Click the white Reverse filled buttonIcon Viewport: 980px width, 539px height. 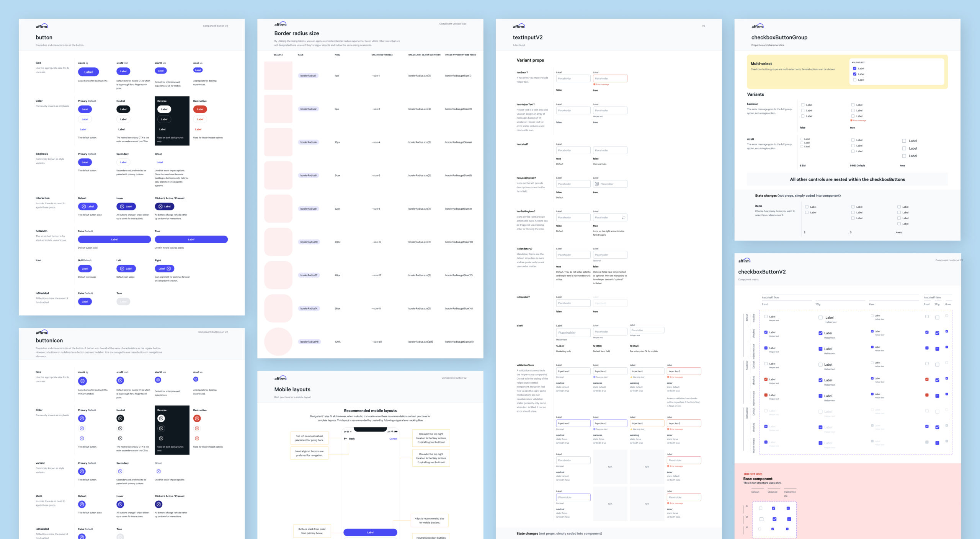(161, 418)
